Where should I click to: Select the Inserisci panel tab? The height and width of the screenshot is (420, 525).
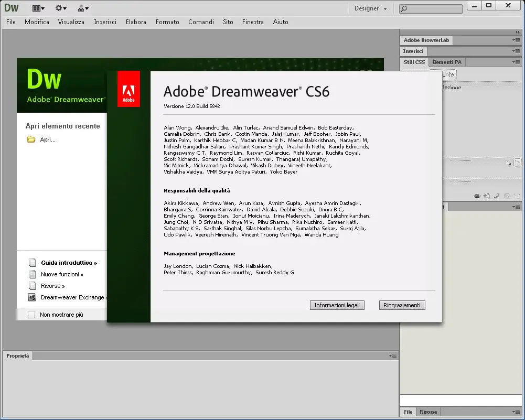(413, 51)
